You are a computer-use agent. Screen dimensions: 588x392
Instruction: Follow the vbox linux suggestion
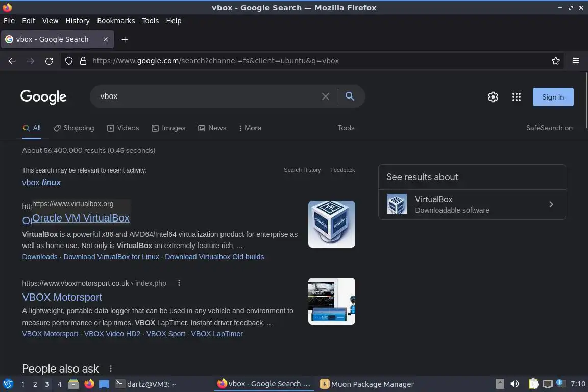(x=41, y=182)
